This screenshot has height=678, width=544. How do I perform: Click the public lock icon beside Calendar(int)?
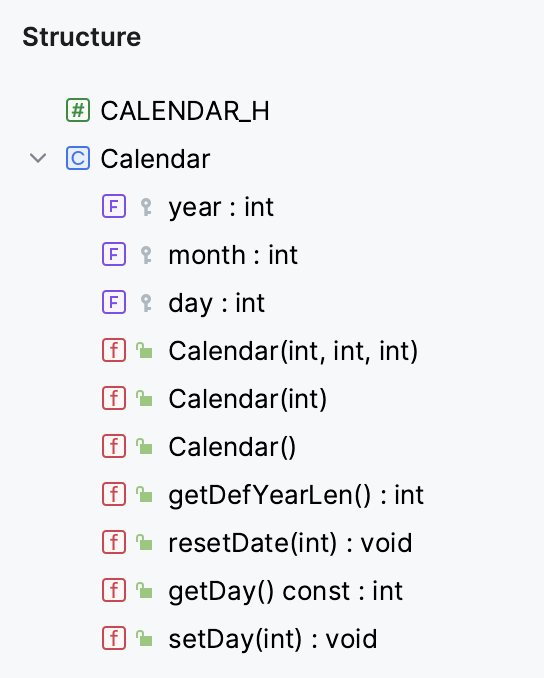[144, 398]
